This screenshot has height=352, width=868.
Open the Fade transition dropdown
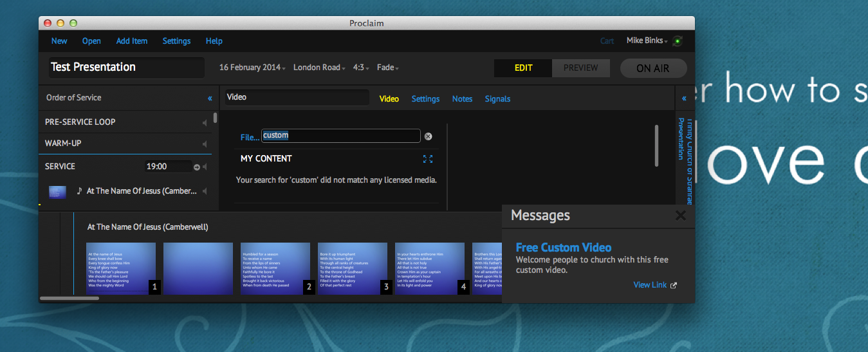click(388, 68)
